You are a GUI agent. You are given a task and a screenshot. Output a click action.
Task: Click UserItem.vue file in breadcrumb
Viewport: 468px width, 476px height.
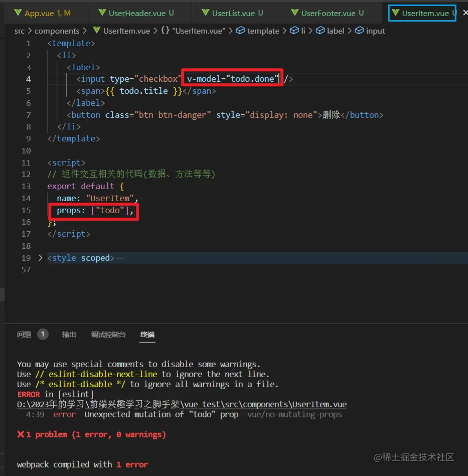pos(126,31)
